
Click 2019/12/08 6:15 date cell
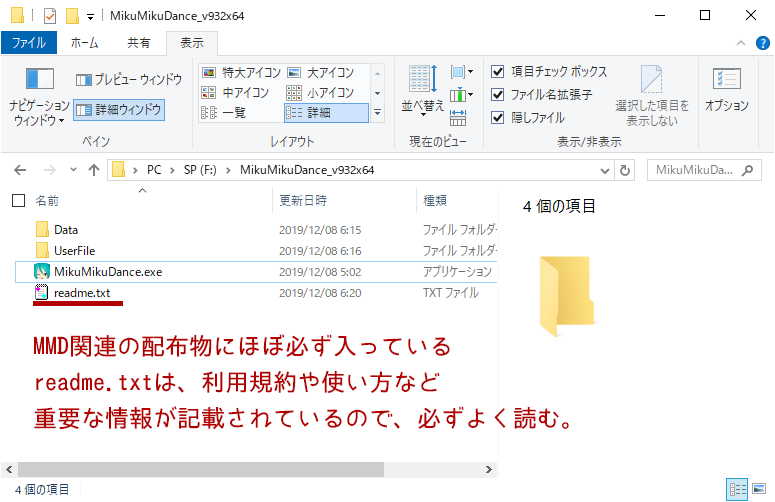pos(320,230)
